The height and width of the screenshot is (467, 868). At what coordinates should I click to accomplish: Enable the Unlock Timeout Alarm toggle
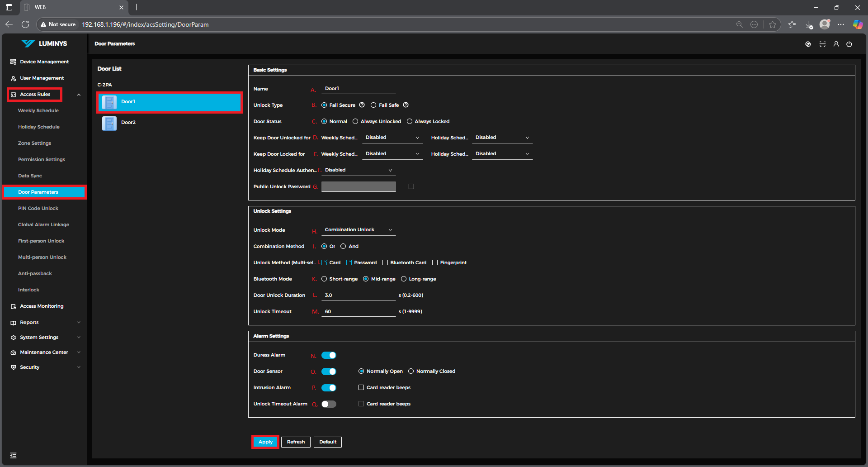tap(329, 404)
